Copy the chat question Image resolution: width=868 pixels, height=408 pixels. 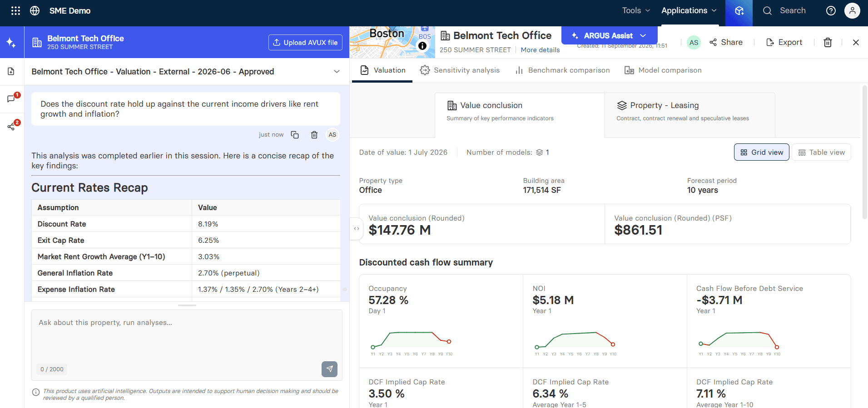295,135
